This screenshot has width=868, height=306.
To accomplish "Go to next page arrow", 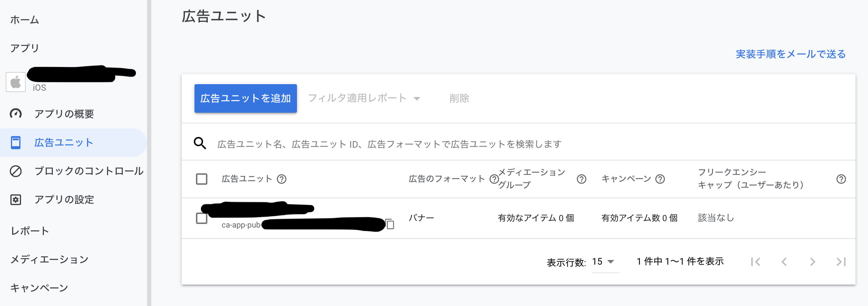I will (812, 262).
